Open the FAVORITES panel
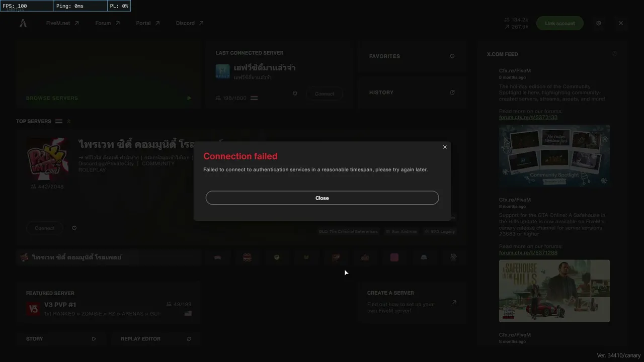 point(412,56)
